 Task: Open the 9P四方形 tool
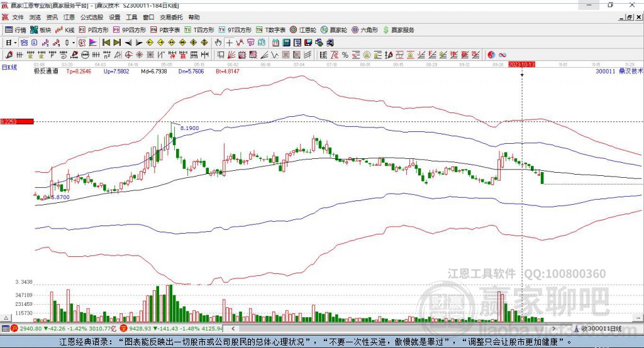[x=130, y=30]
